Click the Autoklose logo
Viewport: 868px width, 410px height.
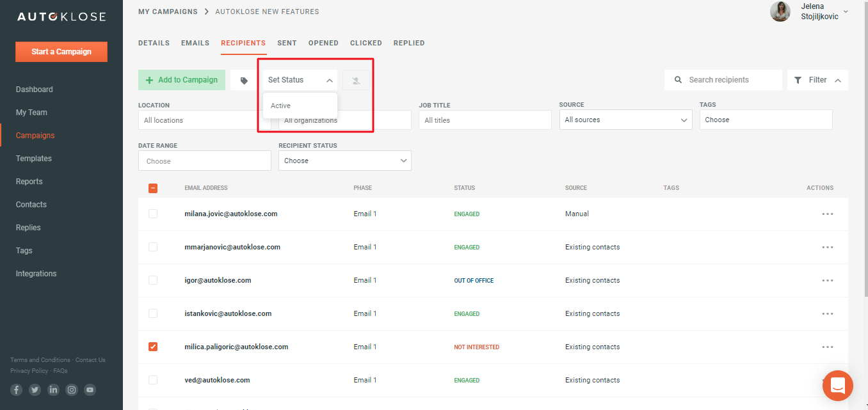click(x=61, y=17)
